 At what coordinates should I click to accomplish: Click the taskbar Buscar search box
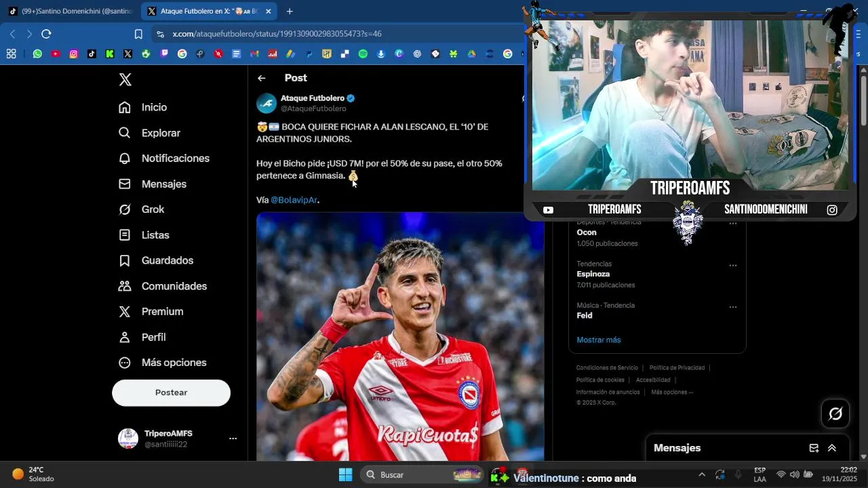click(x=421, y=474)
